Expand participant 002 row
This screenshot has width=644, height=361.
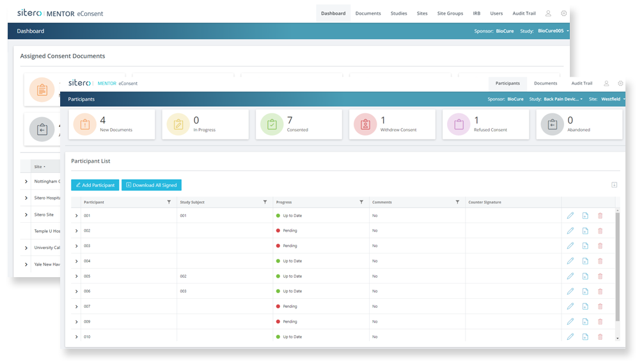76,230
